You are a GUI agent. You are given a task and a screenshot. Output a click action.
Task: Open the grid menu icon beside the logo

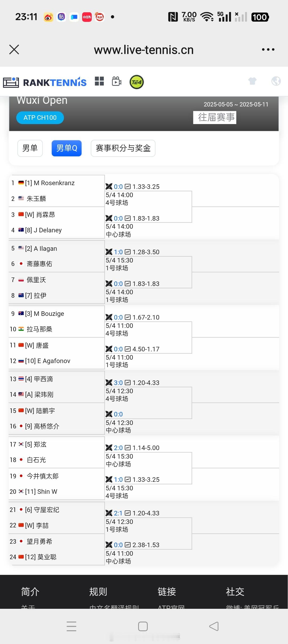click(99, 81)
